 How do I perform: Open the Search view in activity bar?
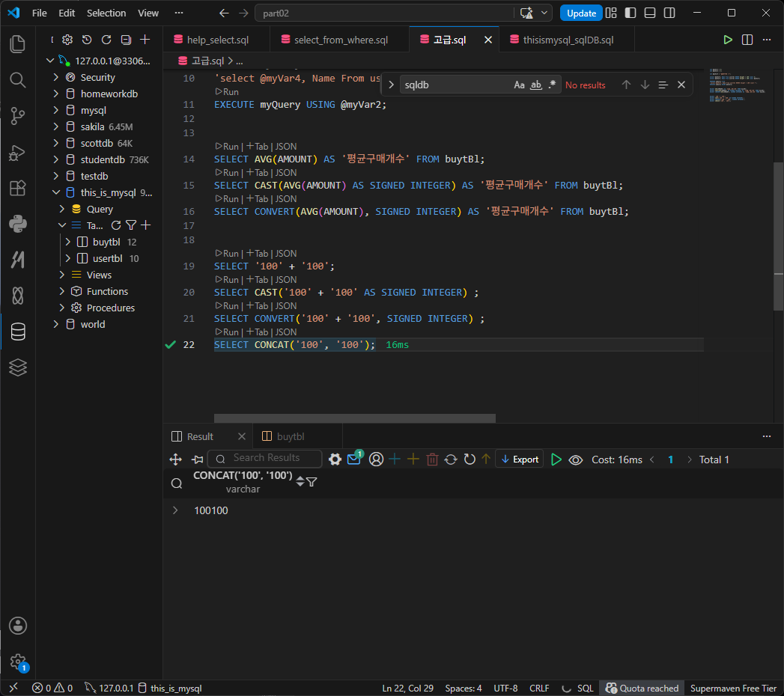tap(17, 80)
